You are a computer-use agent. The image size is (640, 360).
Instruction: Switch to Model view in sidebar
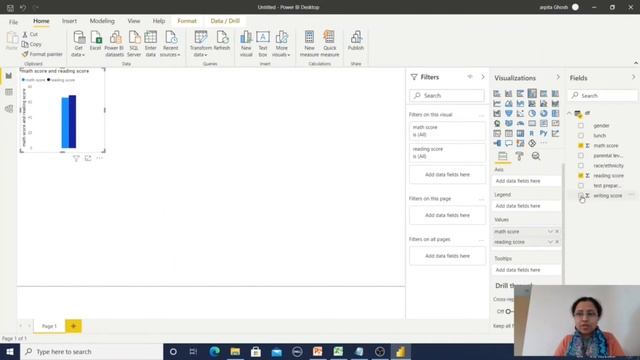pyautogui.click(x=9, y=109)
